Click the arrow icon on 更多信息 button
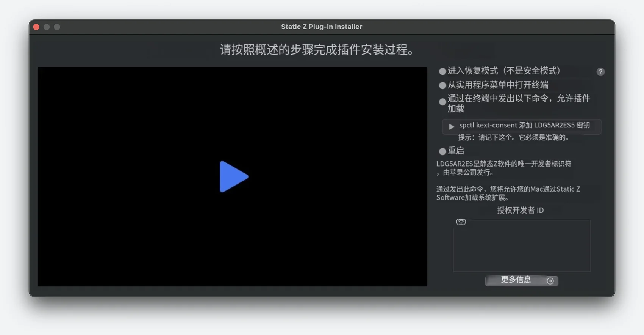The width and height of the screenshot is (644, 335). click(x=550, y=281)
